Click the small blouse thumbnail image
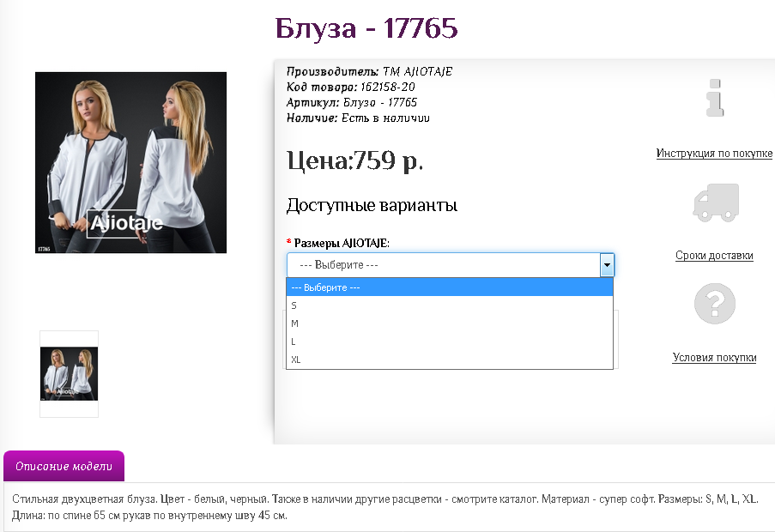 click(70, 374)
